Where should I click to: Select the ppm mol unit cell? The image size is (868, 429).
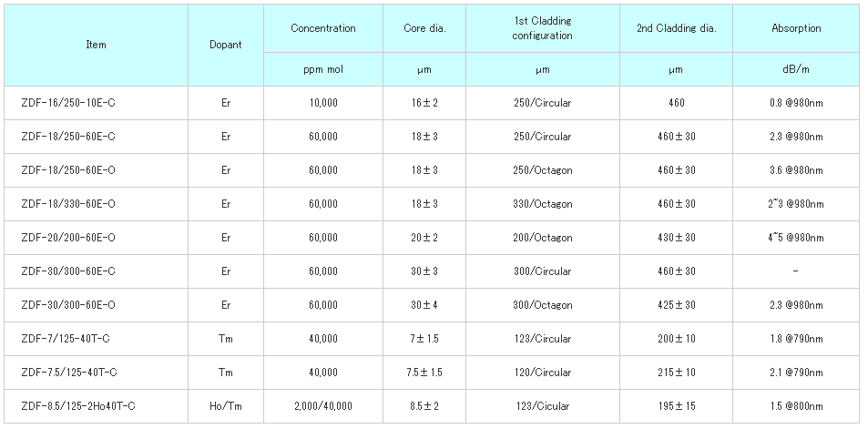[323, 69]
